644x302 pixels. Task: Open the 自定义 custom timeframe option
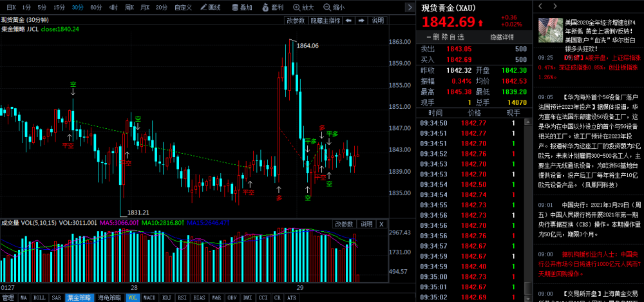click(x=183, y=7)
